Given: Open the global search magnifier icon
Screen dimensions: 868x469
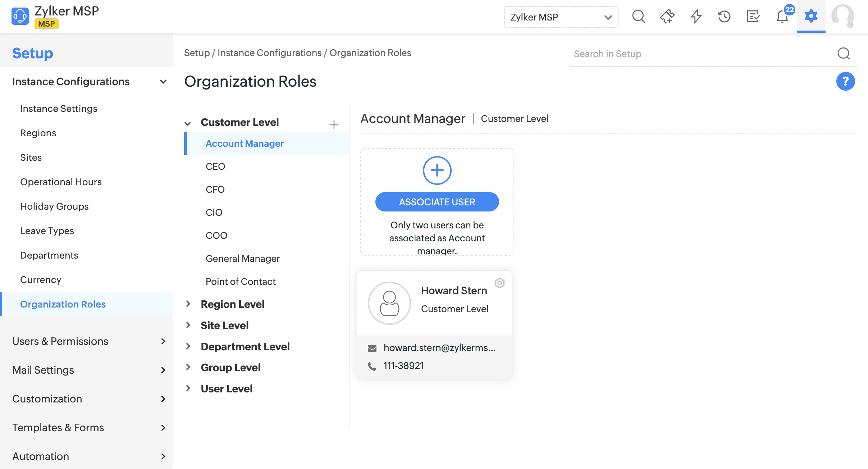Looking at the screenshot, I should [638, 17].
